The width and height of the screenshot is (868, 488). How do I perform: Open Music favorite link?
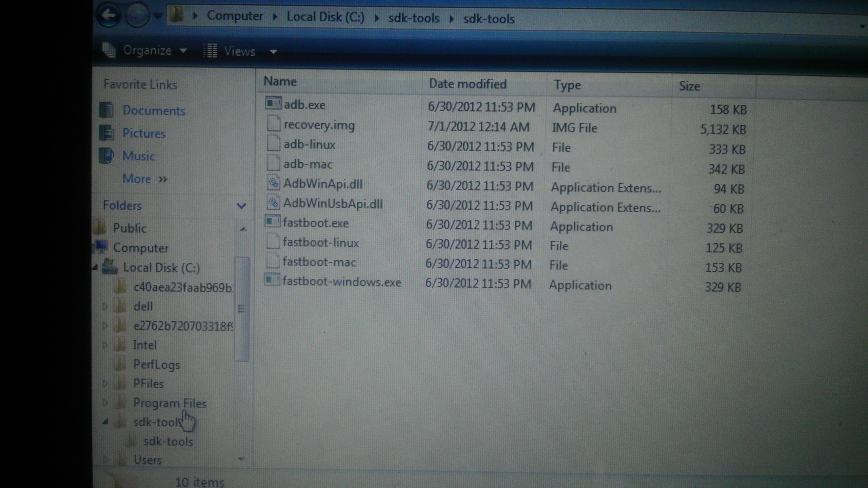pyautogui.click(x=138, y=156)
